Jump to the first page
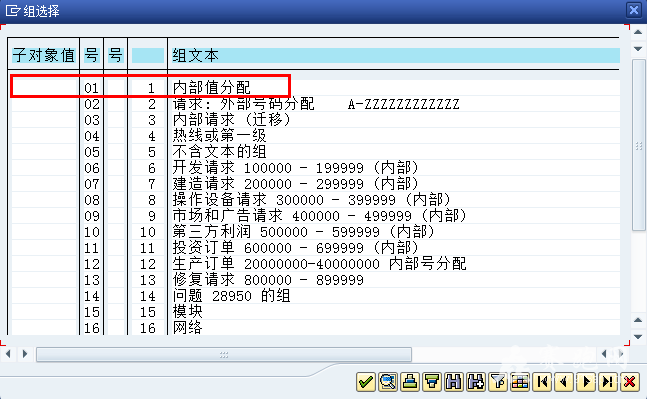 click(x=542, y=382)
